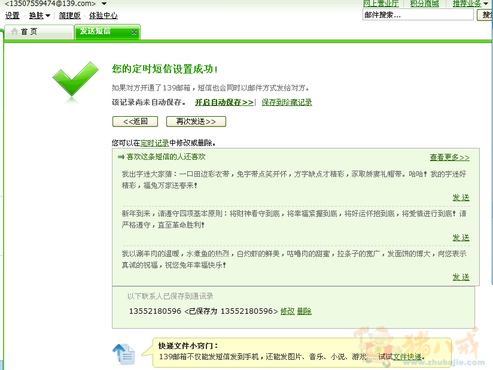The width and height of the screenshot is (493, 370).
Task: Click the 再次发送>> button
Action: [x=196, y=121]
